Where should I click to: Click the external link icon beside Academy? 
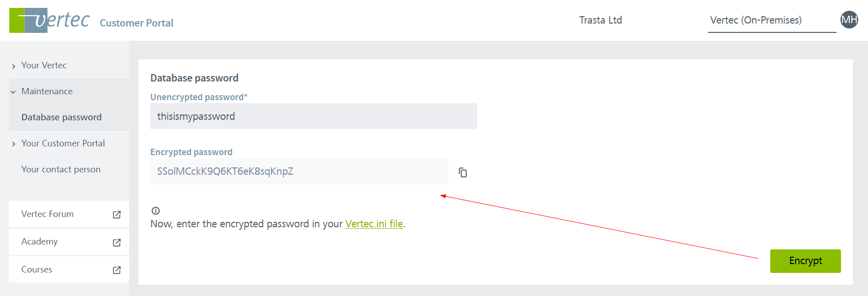(x=117, y=242)
